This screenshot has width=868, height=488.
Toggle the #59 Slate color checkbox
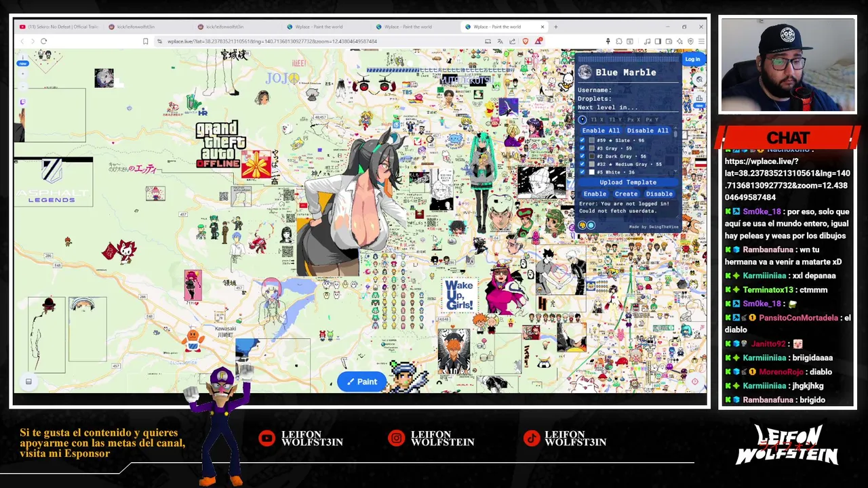[x=582, y=140]
